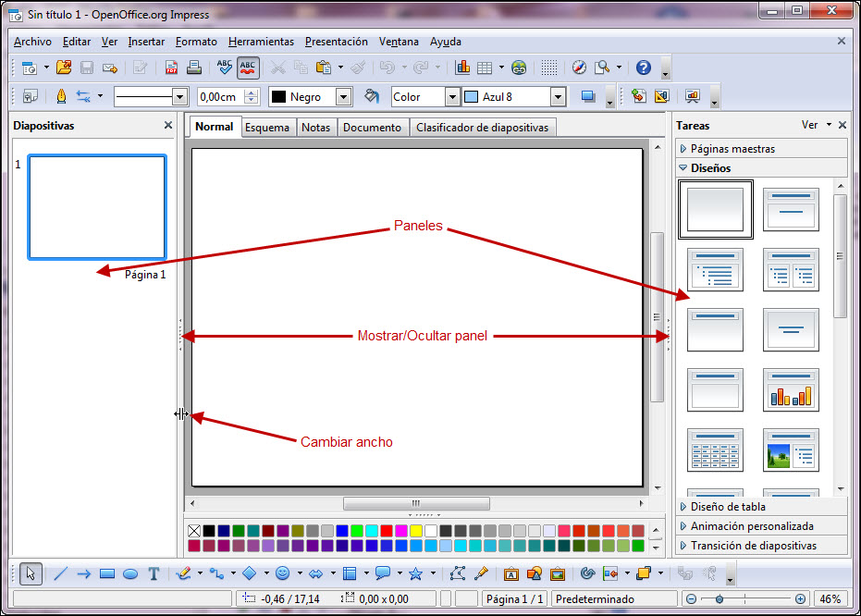861x616 pixels.
Task: Expand Animación personalizada section
Action: click(762, 526)
